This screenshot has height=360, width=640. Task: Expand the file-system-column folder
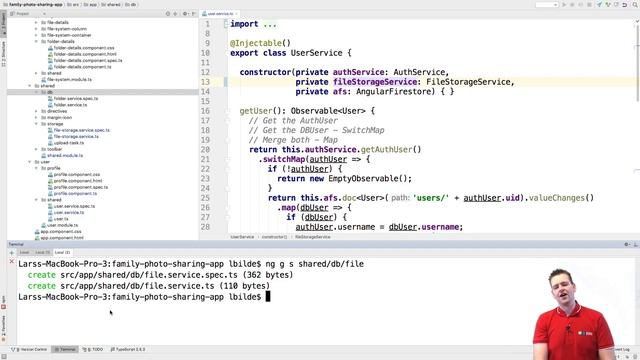tap(36, 29)
